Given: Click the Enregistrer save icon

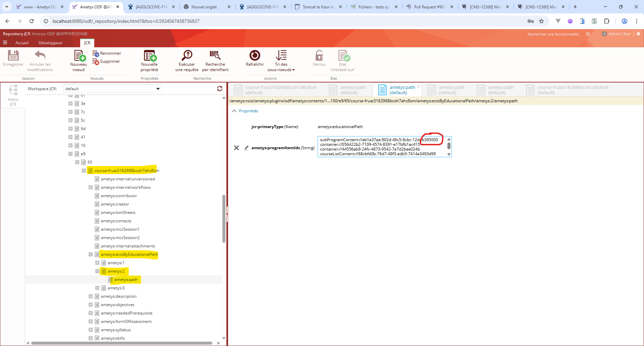Looking at the screenshot, I should click(13, 56).
